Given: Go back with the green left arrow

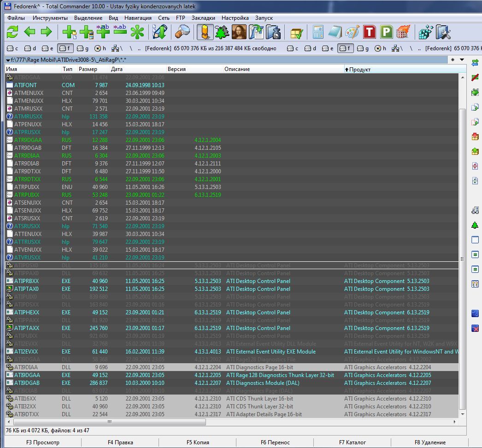Looking at the screenshot, I should coord(29,32).
